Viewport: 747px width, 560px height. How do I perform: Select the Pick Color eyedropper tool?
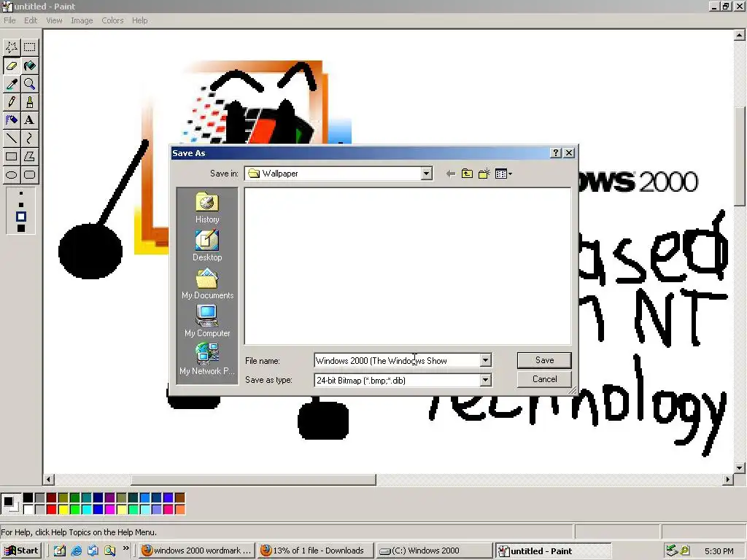point(12,84)
